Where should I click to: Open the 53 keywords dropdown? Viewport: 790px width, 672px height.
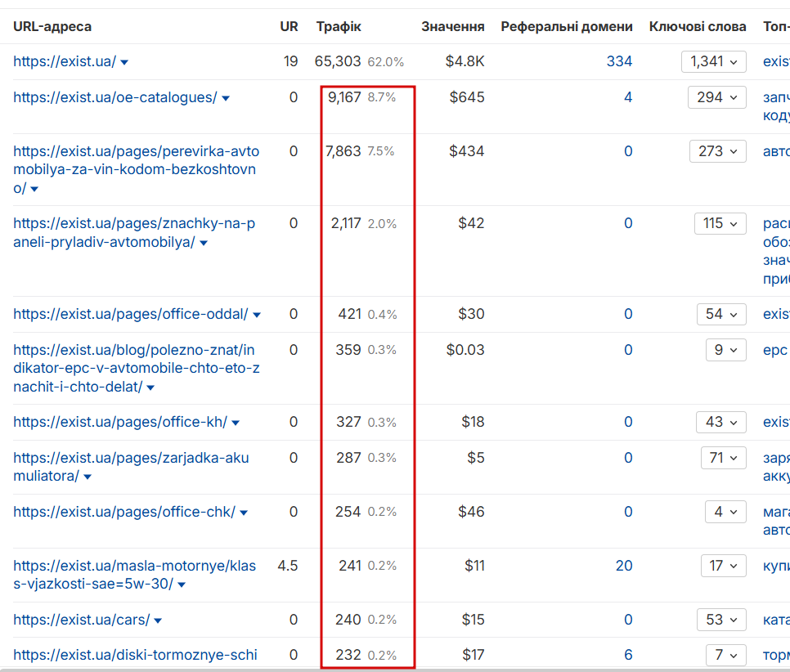point(721,620)
